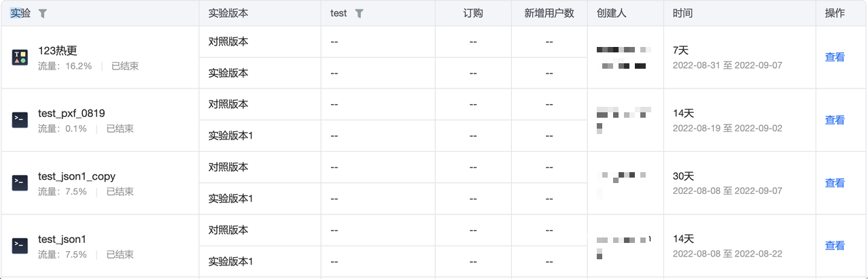This screenshot has width=868, height=279.
Task: Click 查看 for test_json1_copy row
Action: click(x=834, y=182)
